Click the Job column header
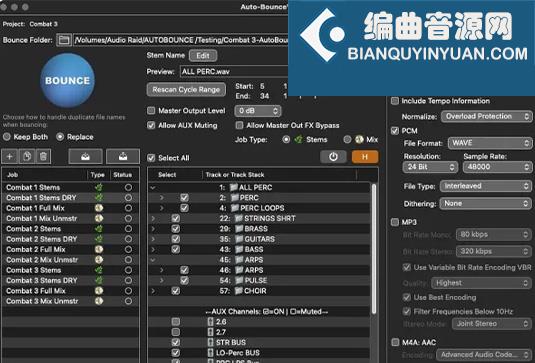The image size is (535, 363). (x=44, y=175)
